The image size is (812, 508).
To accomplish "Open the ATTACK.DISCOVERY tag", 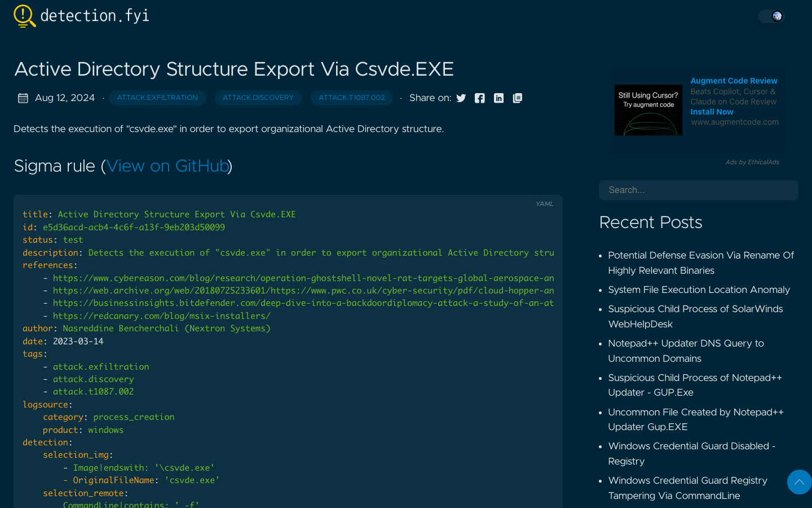I will pyautogui.click(x=258, y=98).
